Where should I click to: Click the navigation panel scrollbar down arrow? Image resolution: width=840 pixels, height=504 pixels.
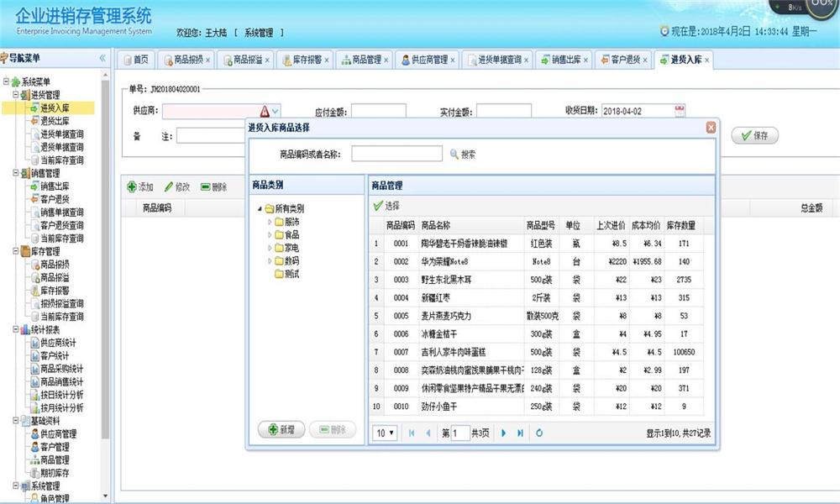click(105, 496)
